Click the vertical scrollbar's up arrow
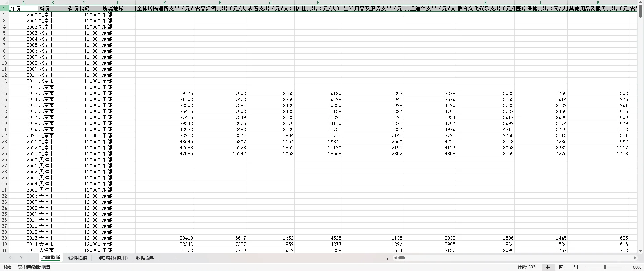The width and height of the screenshot is (644, 271). [640, 3]
